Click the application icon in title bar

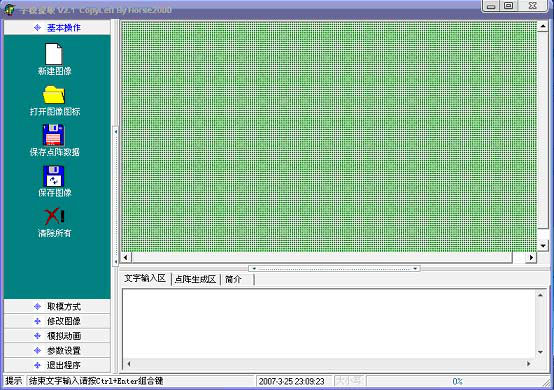click(x=10, y=9)
